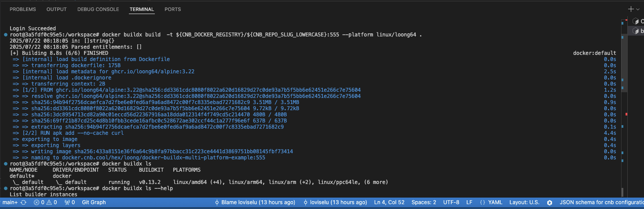Click the sync changes icon next to main+

[24, 202]
